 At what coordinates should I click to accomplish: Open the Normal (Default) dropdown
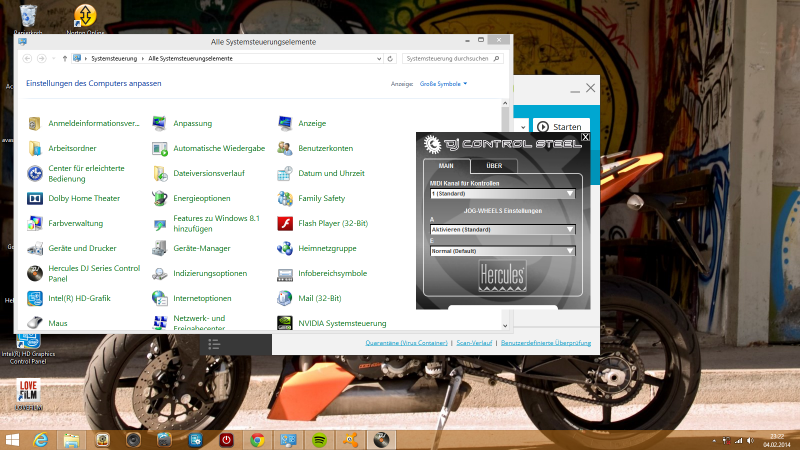503,251
